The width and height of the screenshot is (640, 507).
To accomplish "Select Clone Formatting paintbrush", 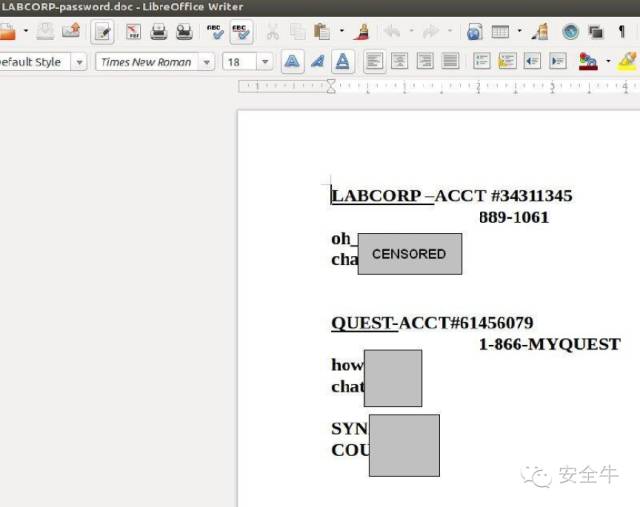I will (x=362, y=31).
